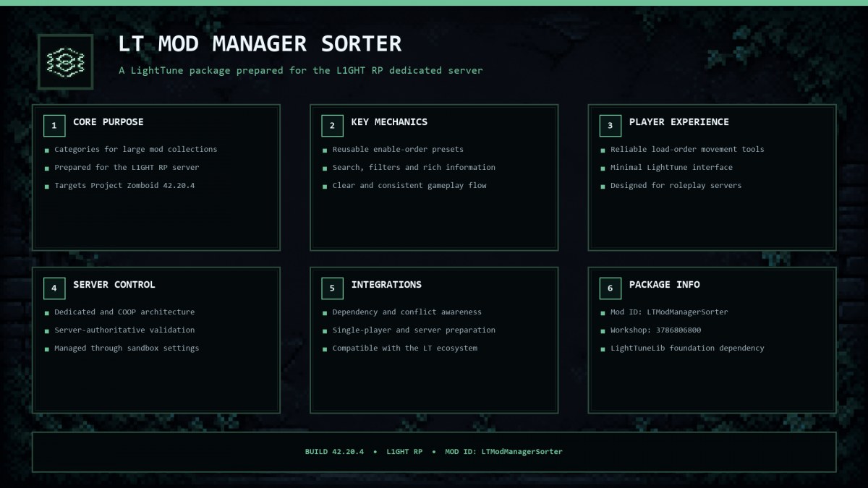Click BUILD 42.20.4 in the footer bar
Image resolution: width=868 pixels, height=488 pixels.
[x=334, y=452]
